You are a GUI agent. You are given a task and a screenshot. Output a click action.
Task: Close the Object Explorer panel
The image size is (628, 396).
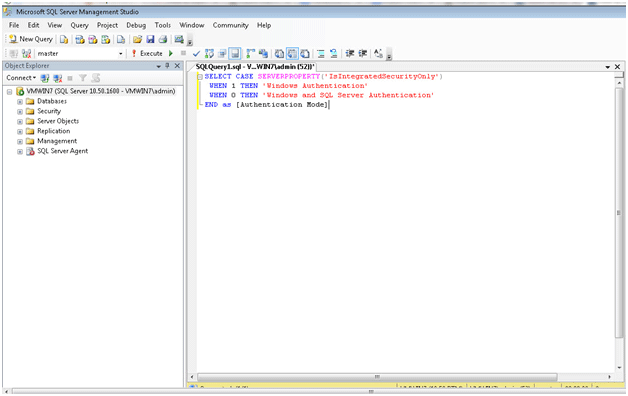[x=177, y=66]
